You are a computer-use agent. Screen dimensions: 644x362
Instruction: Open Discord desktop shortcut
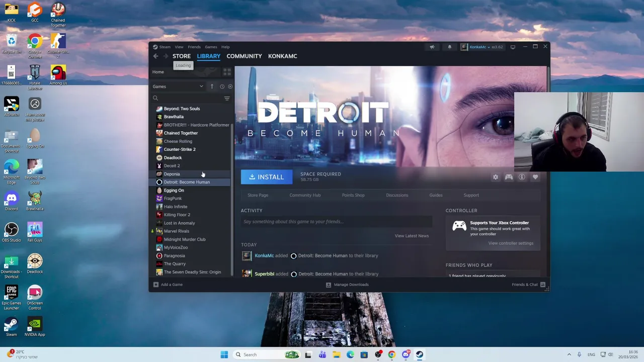click(x=11, y=201)
